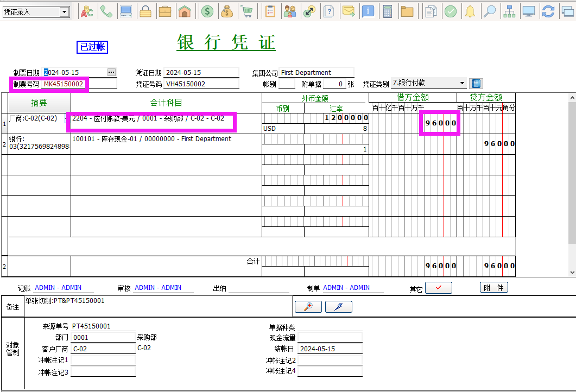Screen dimensions: 576x392
Task: Click the question mark document icon
Action: pyautogui.click(x=329, y=12)
